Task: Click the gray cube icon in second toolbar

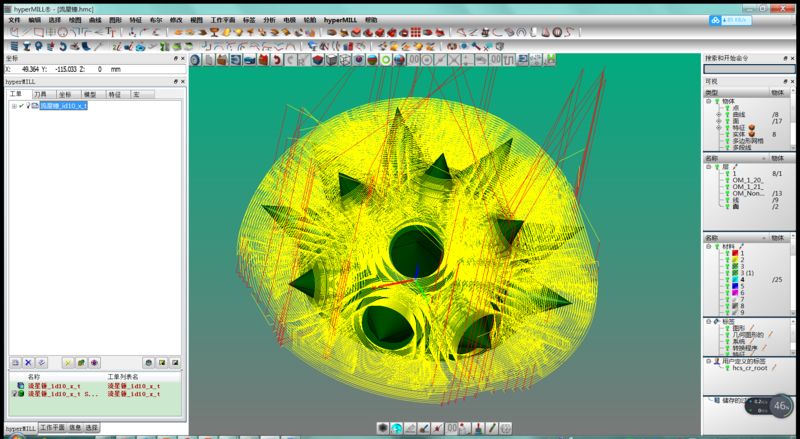Action: click(500, 46)
